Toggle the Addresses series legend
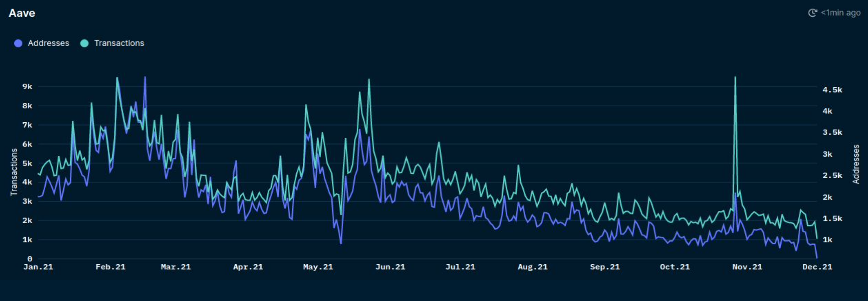This screenshot has height=301, width=868. (41, 43)
